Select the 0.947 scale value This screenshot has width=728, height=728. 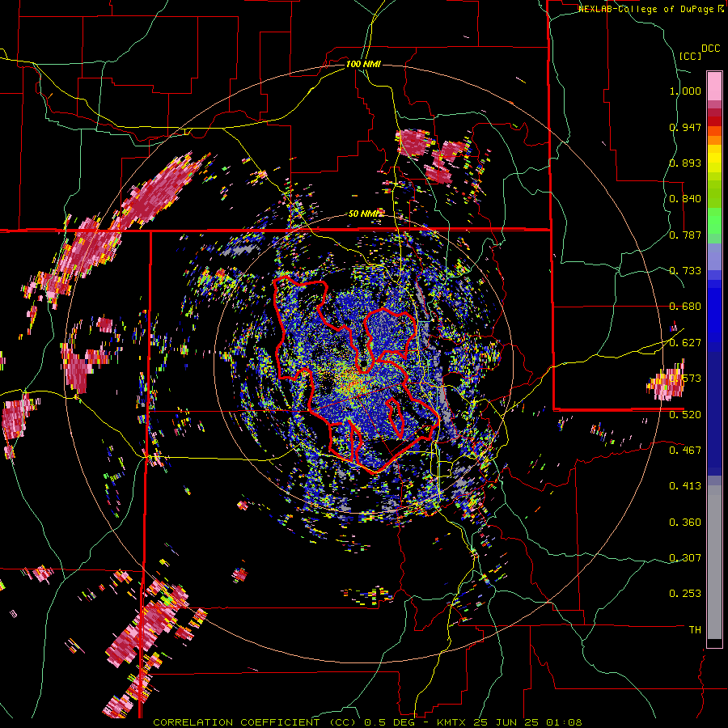click(x=685, y=127)
